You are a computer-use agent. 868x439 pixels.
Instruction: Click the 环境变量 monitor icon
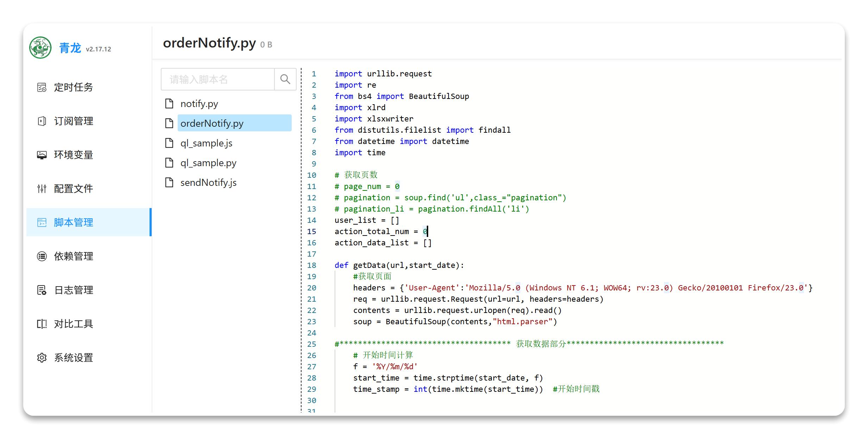point(42,155)
